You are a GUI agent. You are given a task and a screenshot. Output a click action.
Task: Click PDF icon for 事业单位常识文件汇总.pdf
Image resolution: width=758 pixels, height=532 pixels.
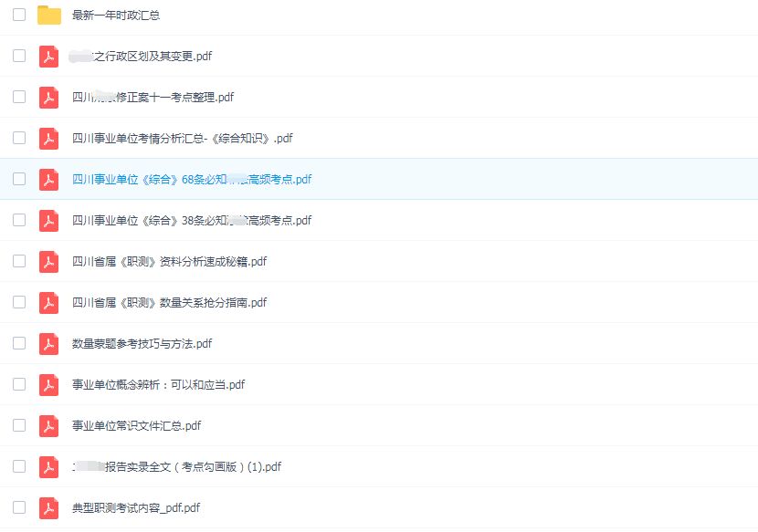pyautogui.click(x=48, y=426)
